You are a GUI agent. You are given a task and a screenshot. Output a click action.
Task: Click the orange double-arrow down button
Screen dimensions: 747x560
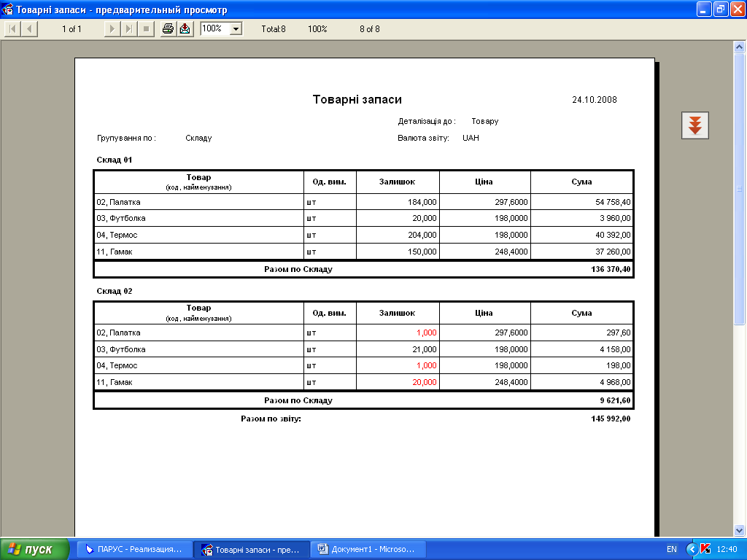(695, 125)
